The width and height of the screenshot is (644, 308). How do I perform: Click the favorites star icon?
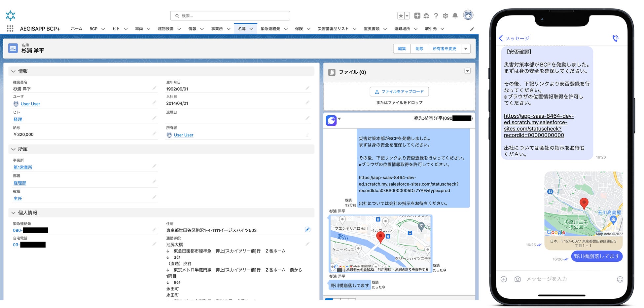(x=401, y=16)
